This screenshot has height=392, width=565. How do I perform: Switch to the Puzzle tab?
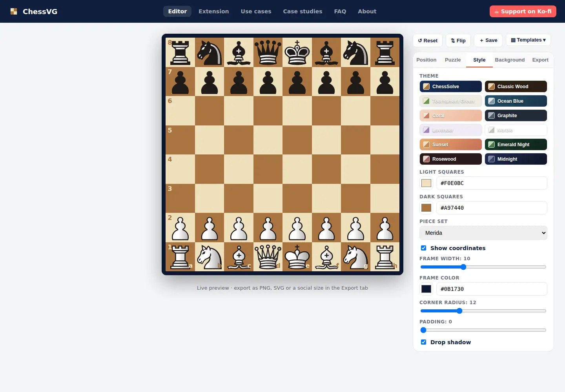453,60
